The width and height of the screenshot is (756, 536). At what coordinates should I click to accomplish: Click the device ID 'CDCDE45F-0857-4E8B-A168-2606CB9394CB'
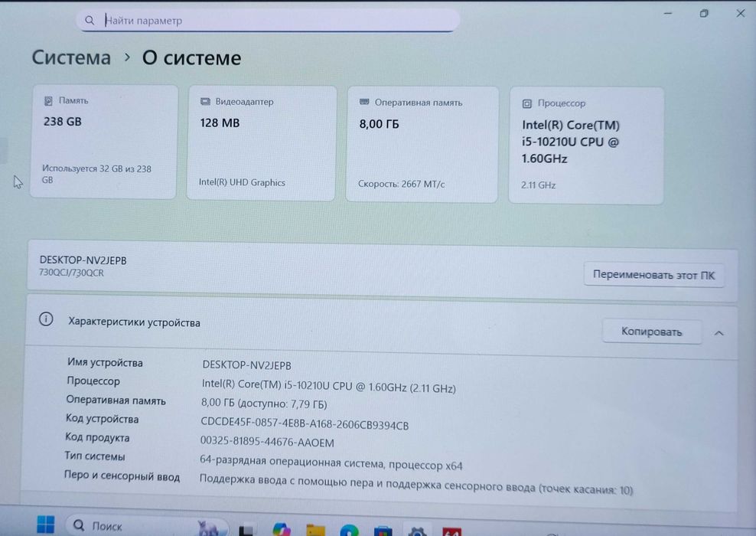[305, 423]
